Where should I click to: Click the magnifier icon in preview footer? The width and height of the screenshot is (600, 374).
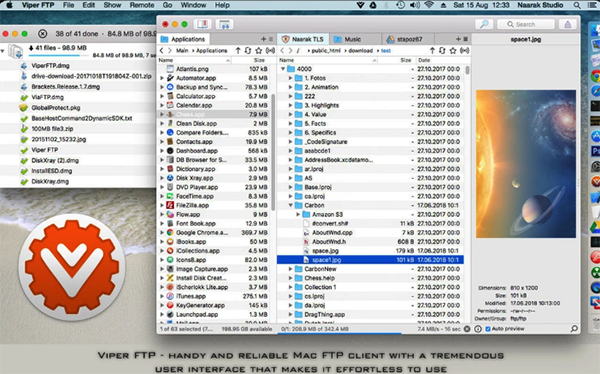(574, 328)
